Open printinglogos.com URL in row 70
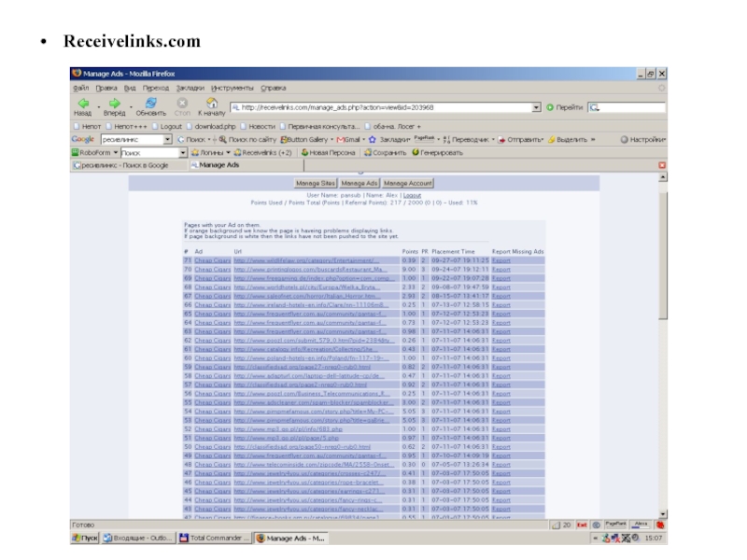The width and height of the screenshot is (747, 560). click(x=311, y=270)
